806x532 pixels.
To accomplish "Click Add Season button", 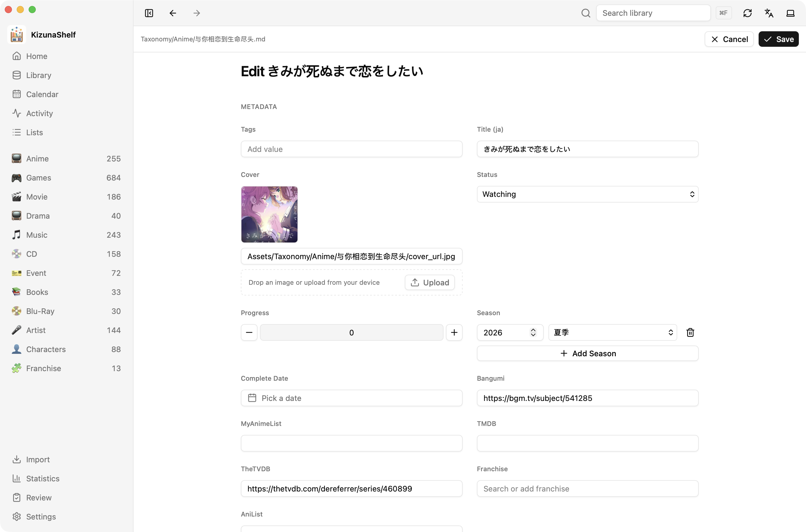I will tap(587, 353).
